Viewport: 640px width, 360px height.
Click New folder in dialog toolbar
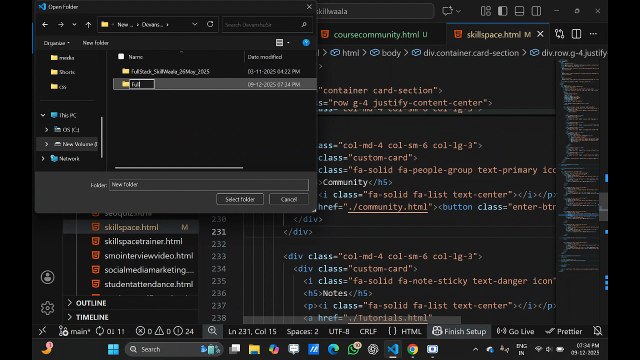96,43
